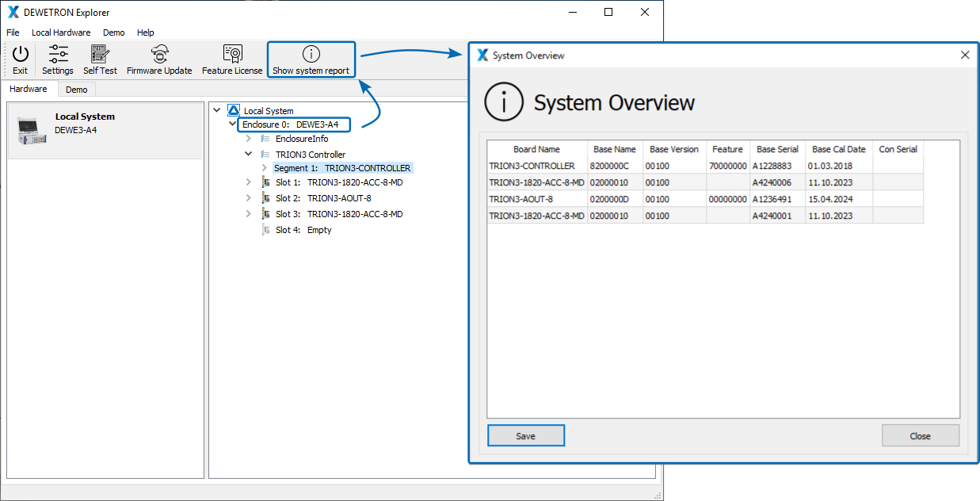This screenshot has width=980, height=501.
Task: Collapse Enclosure 0 DEWE3-A4 node
Action: click(x=232, y=124)
